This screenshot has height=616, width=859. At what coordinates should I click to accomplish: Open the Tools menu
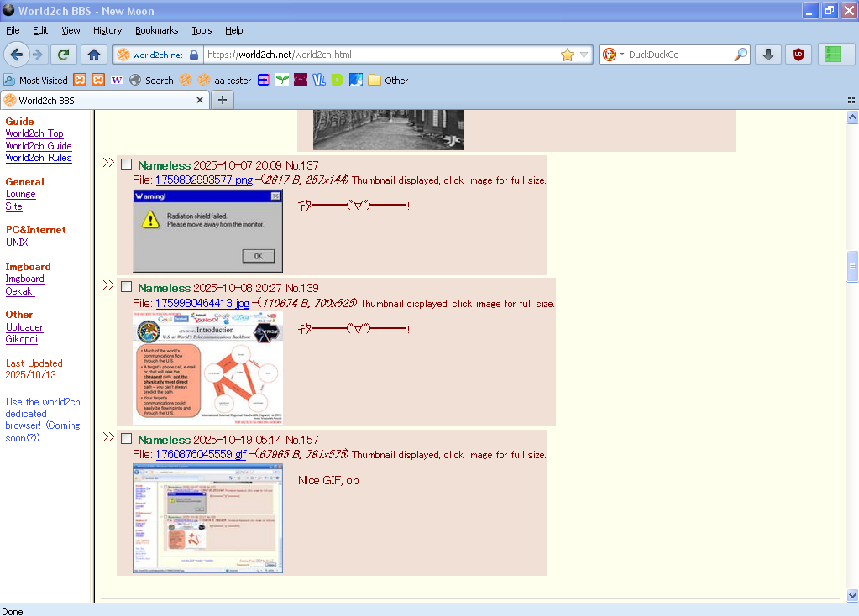pyautogui.click(x=202, y=30)
